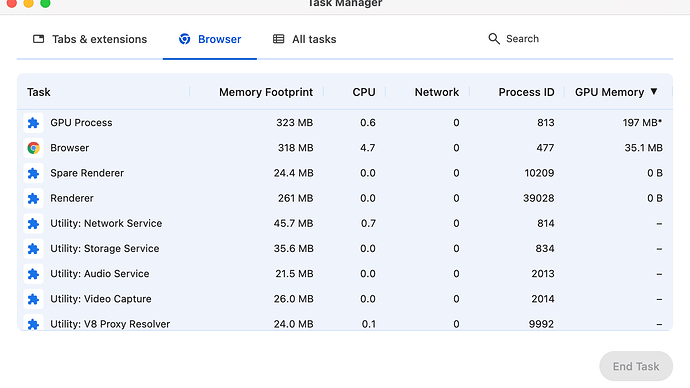Click the V8 Proxy Resolver puzzle icon
The image size is (690, 388).
pos(33,323)
